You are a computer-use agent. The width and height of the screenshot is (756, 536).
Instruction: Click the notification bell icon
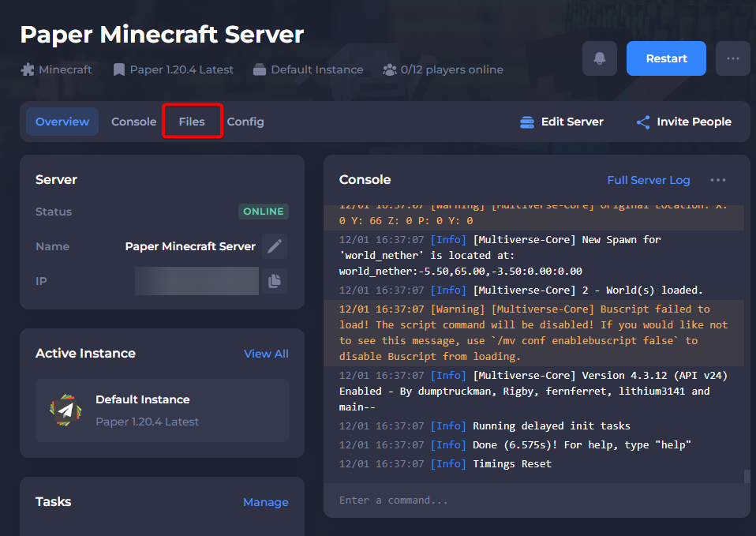(x=600, y=58)
